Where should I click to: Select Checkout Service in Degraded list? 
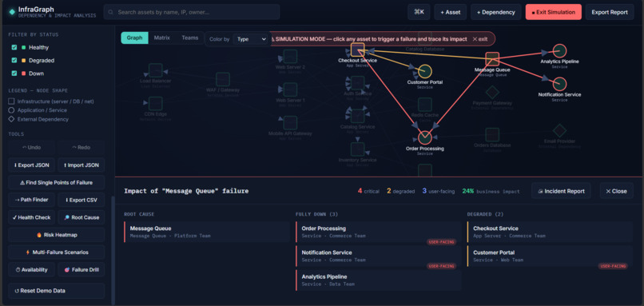click(x=550, y=232)
